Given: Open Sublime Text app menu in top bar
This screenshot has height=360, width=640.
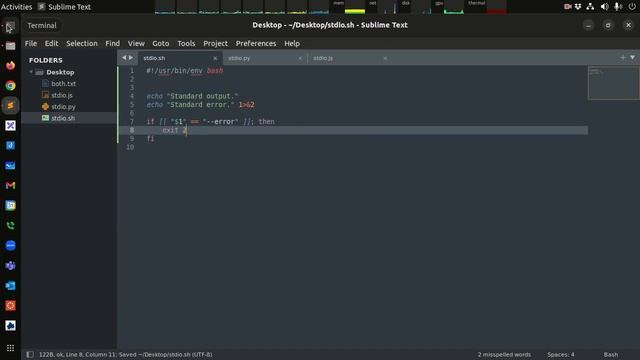Looking at the screenshot, I should [x=64, y=7].
